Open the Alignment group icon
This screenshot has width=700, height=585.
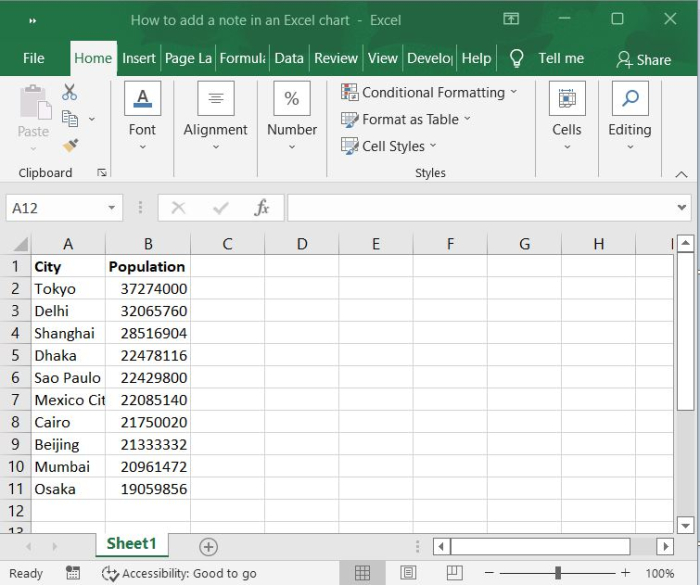(x=216, y=98)
